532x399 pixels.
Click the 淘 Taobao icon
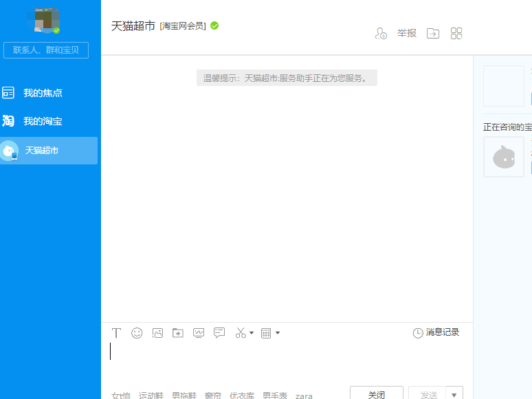click(x=8, y=121)
